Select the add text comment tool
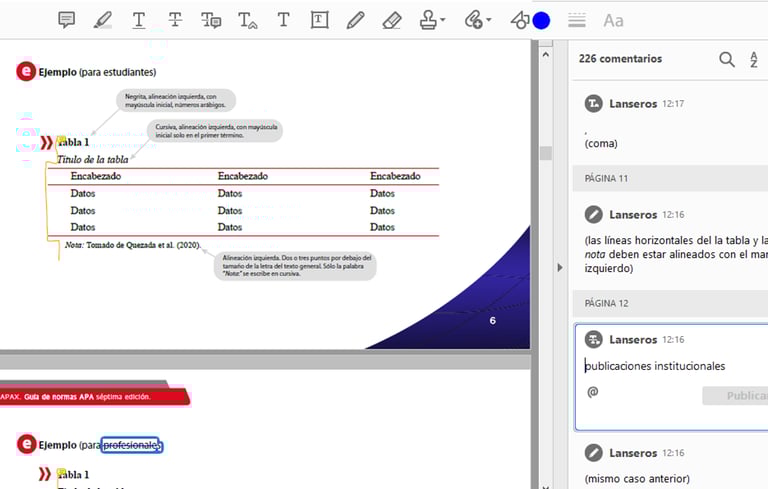 tap(283, 20)
